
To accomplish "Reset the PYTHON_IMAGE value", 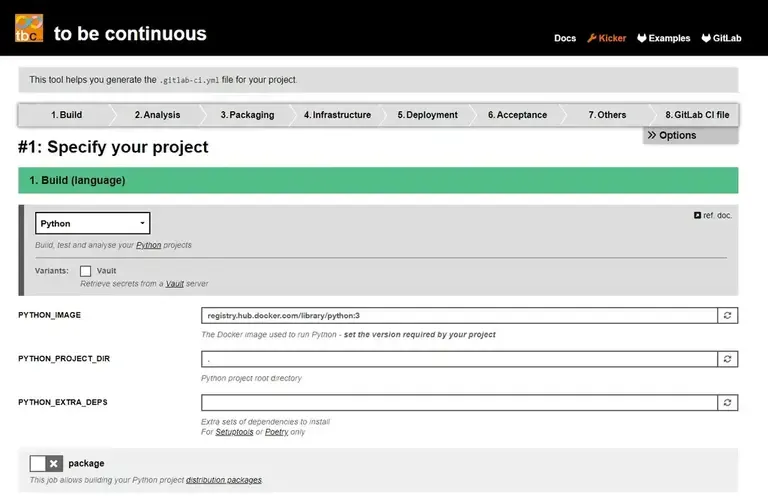I will coord(728,315).
